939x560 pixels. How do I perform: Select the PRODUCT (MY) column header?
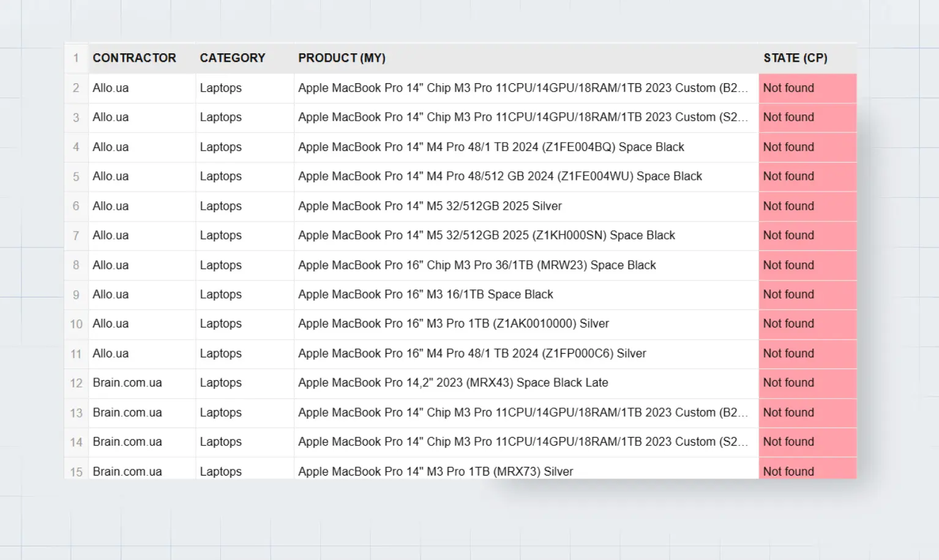pyautogui.click(x=342, y=58)
